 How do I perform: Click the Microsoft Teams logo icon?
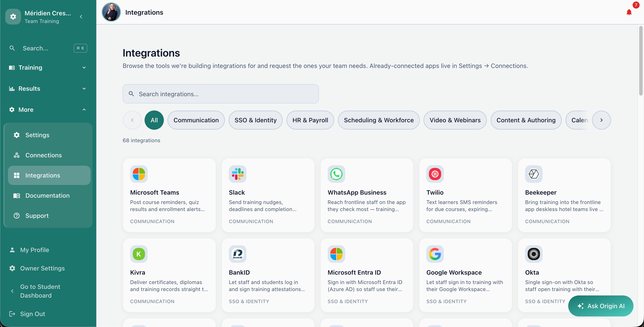[x=139, y=174]
